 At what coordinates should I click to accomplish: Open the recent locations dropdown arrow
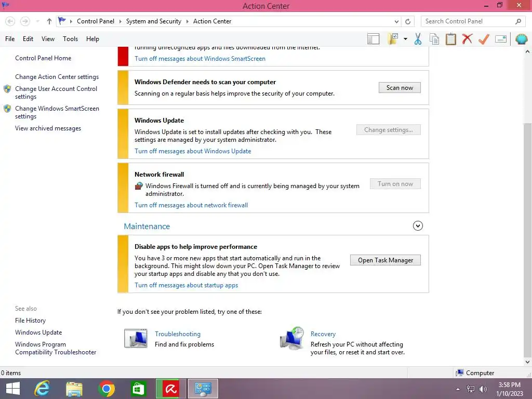pos(37,21)
